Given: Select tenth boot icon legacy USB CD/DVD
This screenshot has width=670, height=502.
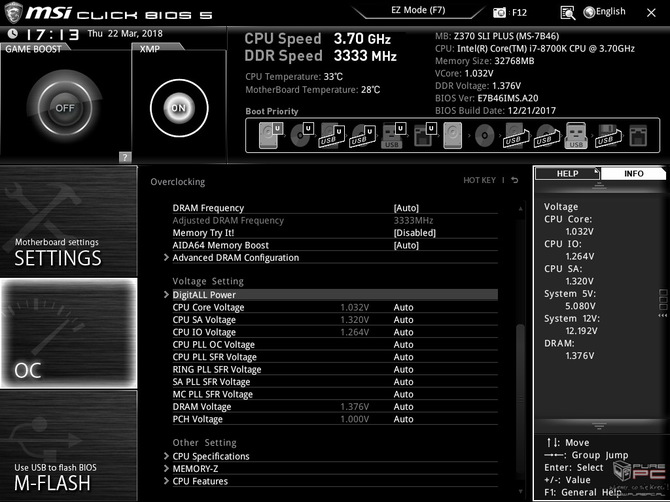Looking at the screenshot, I should click(546, 135).
